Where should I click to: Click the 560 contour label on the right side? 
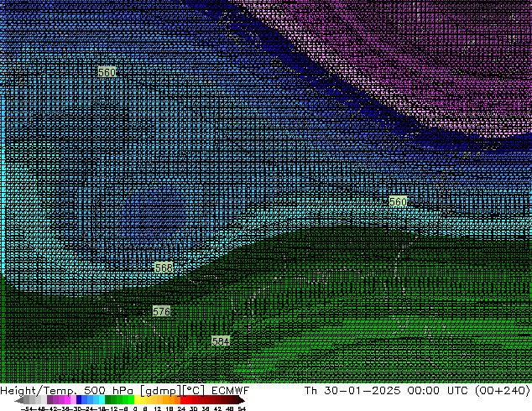[398, 202]
